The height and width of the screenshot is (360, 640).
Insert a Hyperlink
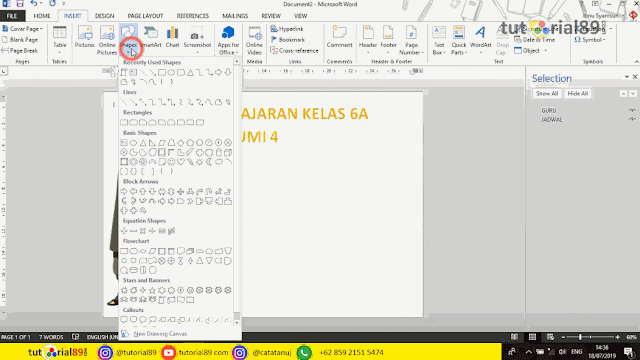tap(287, 29)
